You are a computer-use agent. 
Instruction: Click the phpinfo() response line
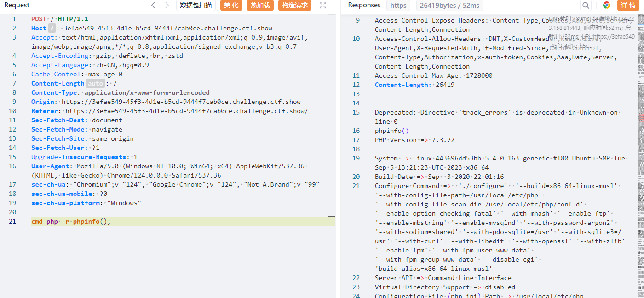pos(392,131)
